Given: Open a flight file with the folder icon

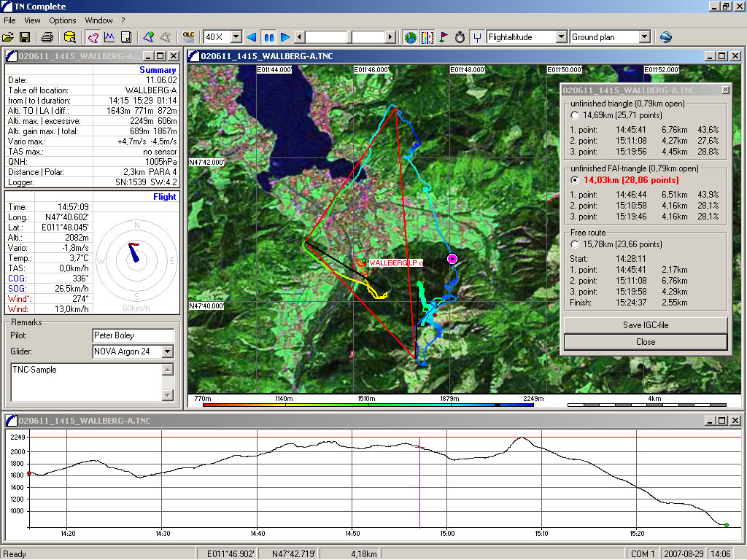Looking at the screenshot, I should click(8, 37).
